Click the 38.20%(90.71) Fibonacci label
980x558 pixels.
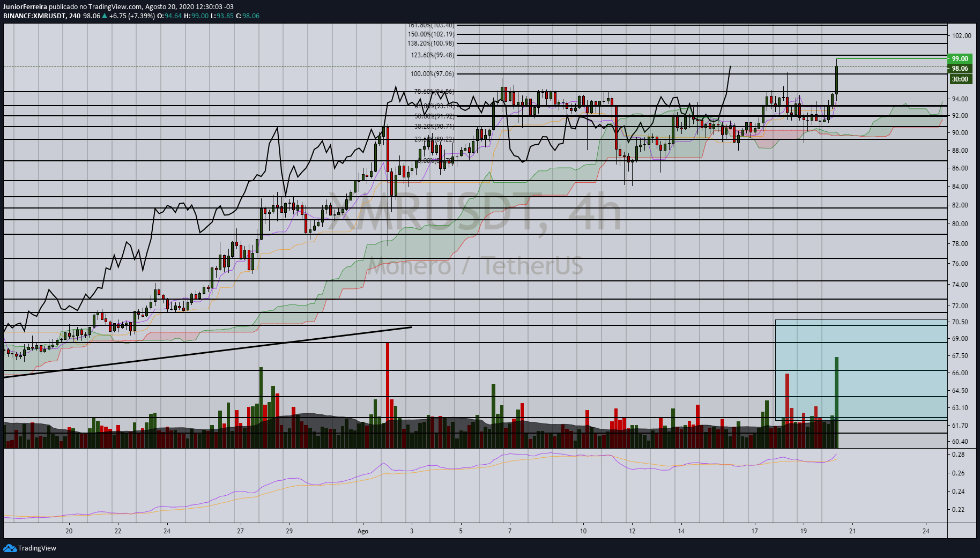(434, 126)
